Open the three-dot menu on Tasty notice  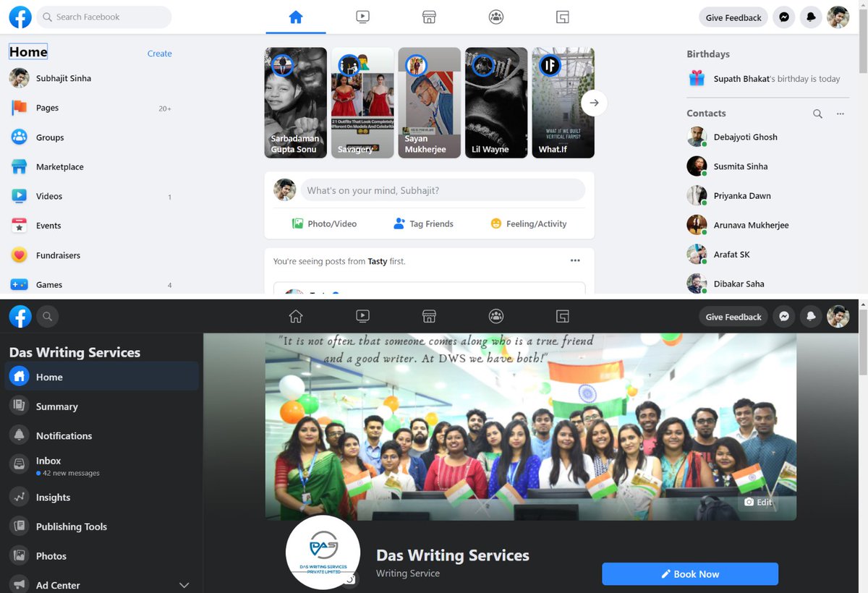pos(575,260)
